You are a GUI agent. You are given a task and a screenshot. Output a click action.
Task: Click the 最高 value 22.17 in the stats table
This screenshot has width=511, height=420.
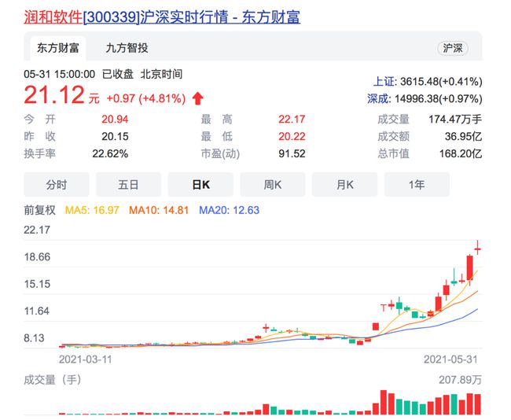[292, 120]
